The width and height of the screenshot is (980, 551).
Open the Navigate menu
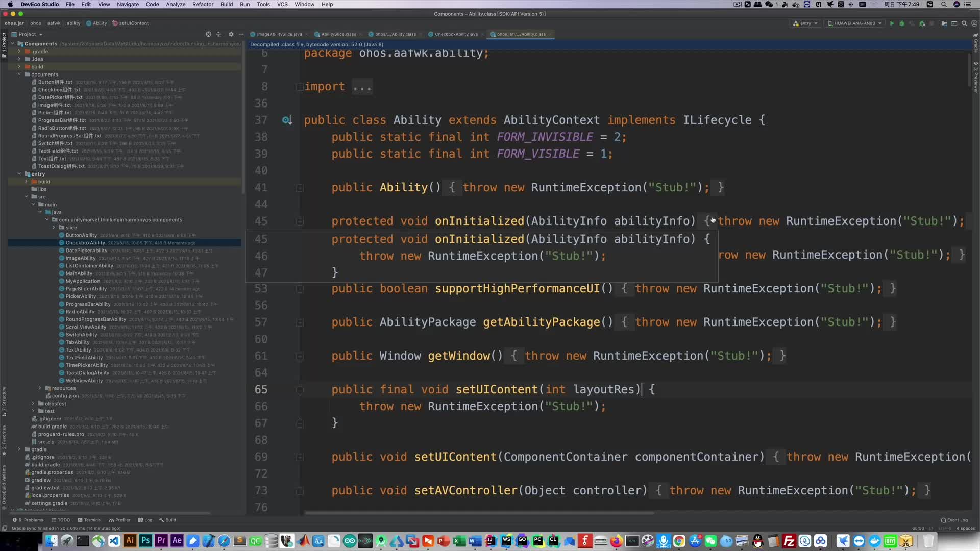pyautogui.click(x=128, y=4)
